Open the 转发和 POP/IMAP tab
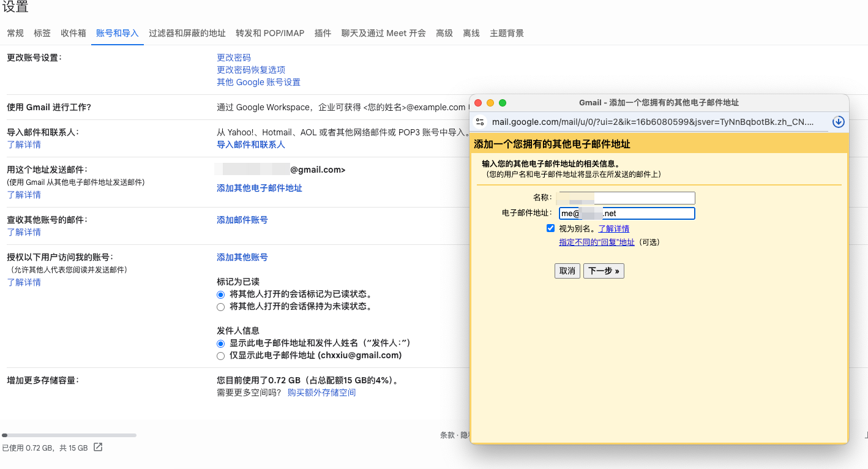The width and height of the screenshot is (868, 469). click(269, 33)
